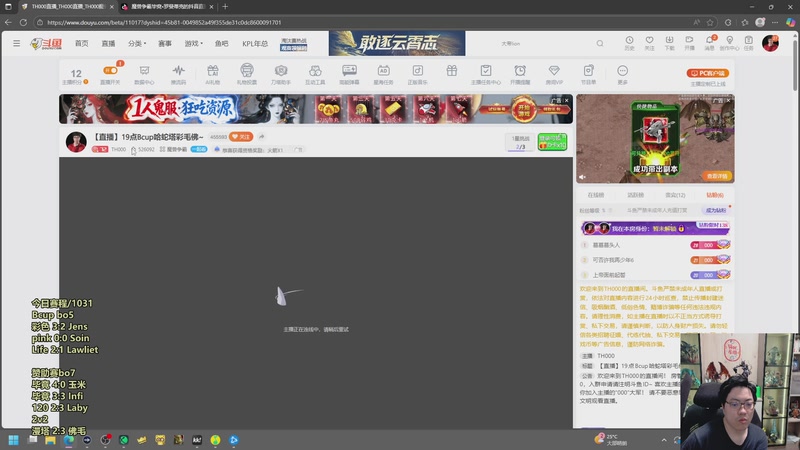Image resolution: width=800 pixels, height=450 pixels.
Task: Open the KPL年总 nav item
Action: coord(255,43)
